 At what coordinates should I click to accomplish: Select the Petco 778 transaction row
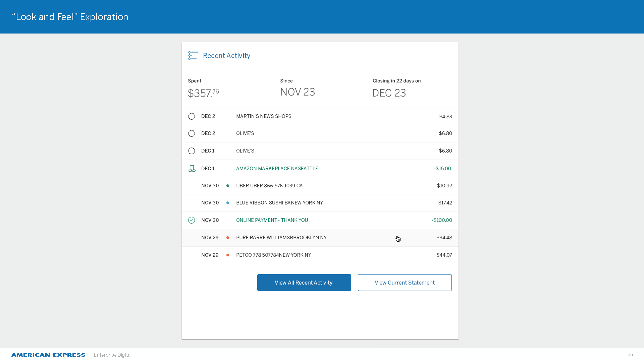273,255
